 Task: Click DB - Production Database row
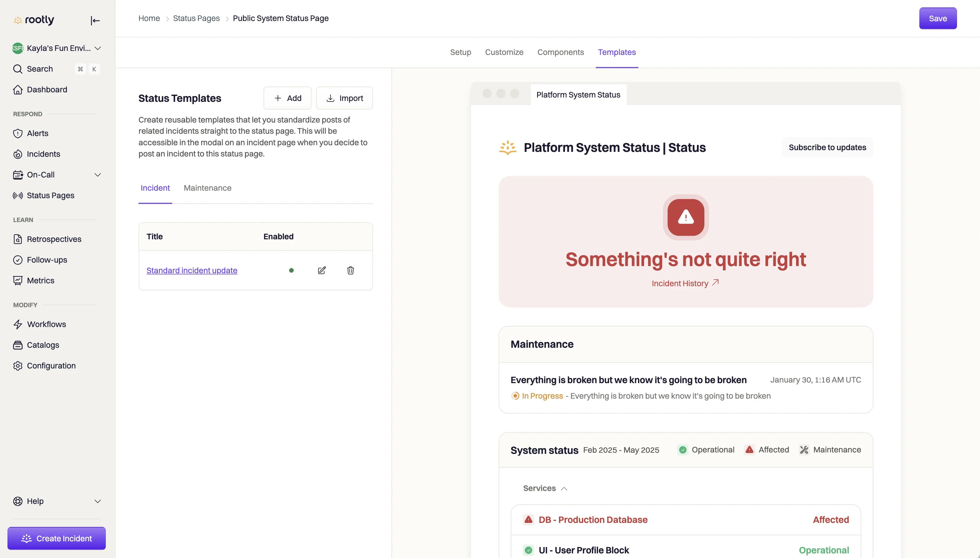tap(686, 520)
